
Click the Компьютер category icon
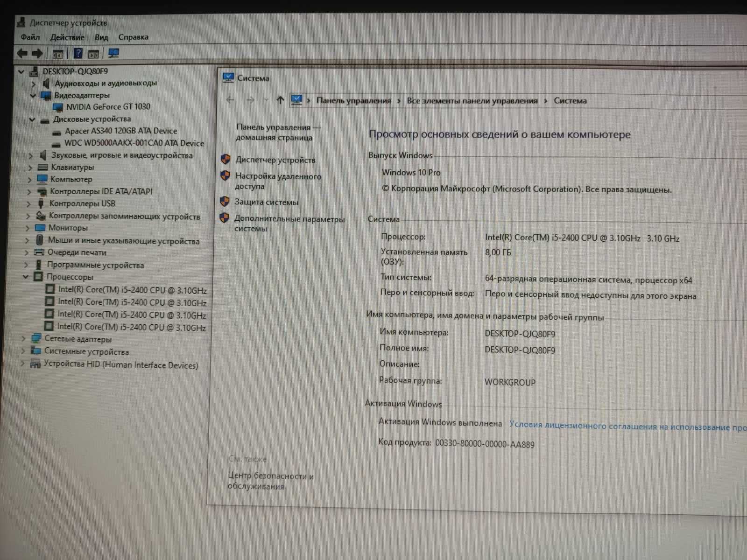pos(42,179)
